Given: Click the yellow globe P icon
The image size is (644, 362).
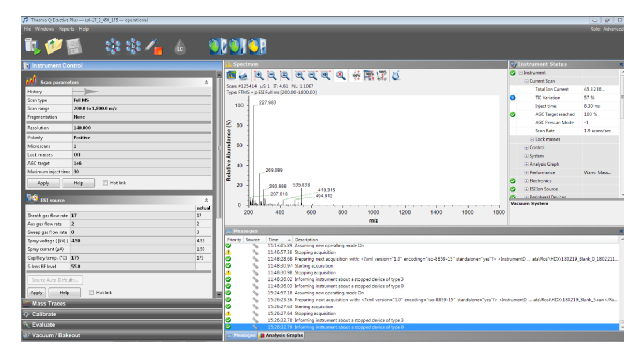Looking at the screenshot, I should coord(257,47).
